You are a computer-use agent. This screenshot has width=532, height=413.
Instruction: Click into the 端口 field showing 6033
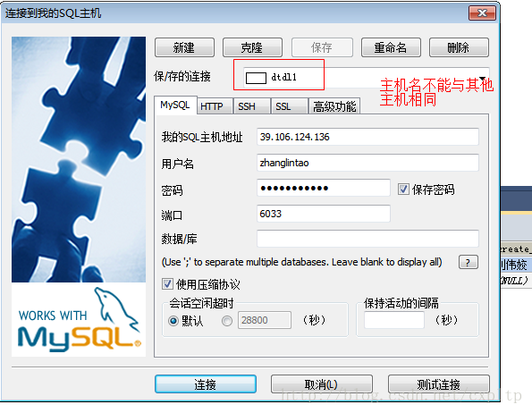(324, 214)
